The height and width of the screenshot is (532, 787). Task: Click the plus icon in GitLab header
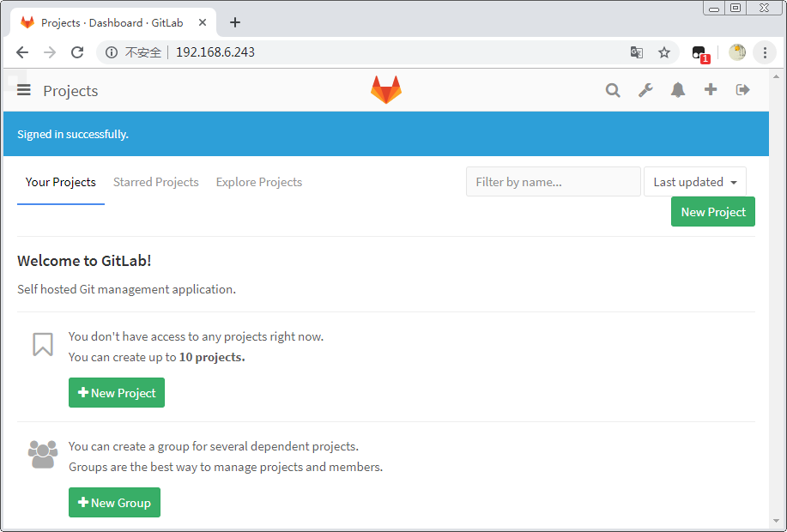[711, 90]
